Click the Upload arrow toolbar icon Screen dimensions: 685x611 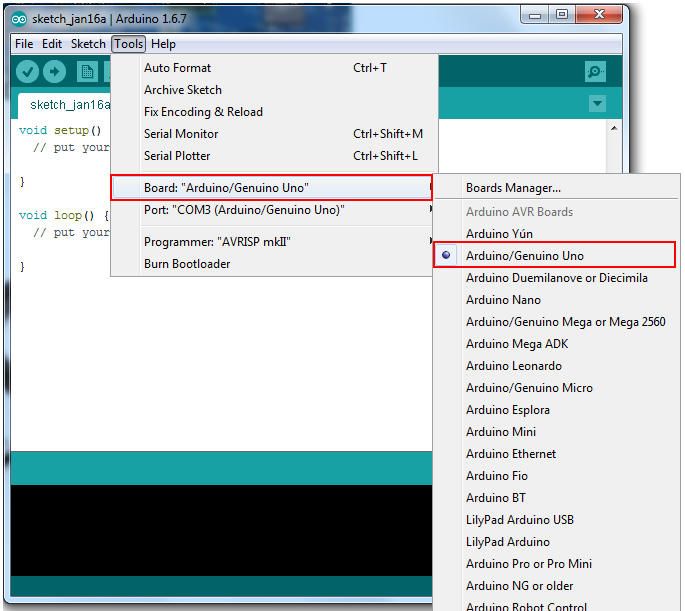click(55, 72)
